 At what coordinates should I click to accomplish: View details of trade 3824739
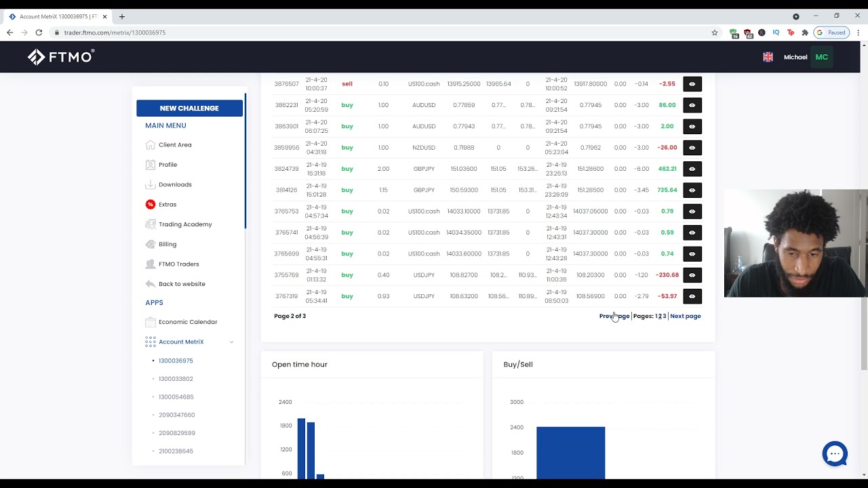(692, 169)
